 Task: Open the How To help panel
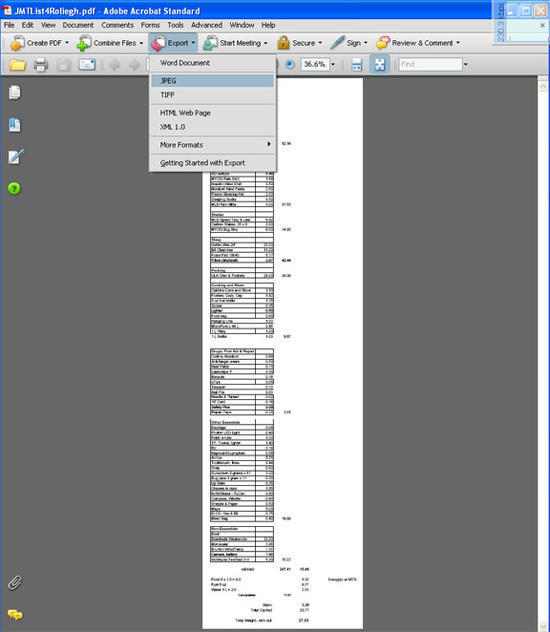pyautogui.click(x=14, y=188)
